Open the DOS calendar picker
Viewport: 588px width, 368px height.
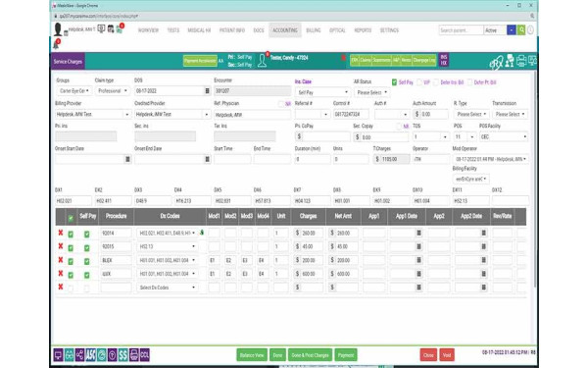(x=207, y=91)
